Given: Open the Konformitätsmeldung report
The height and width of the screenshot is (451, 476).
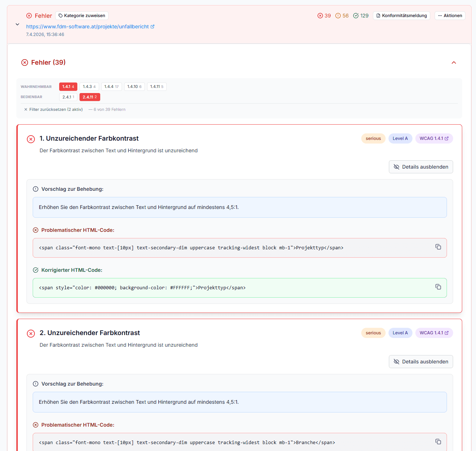Looking at the screenshot, I should 401,16.
